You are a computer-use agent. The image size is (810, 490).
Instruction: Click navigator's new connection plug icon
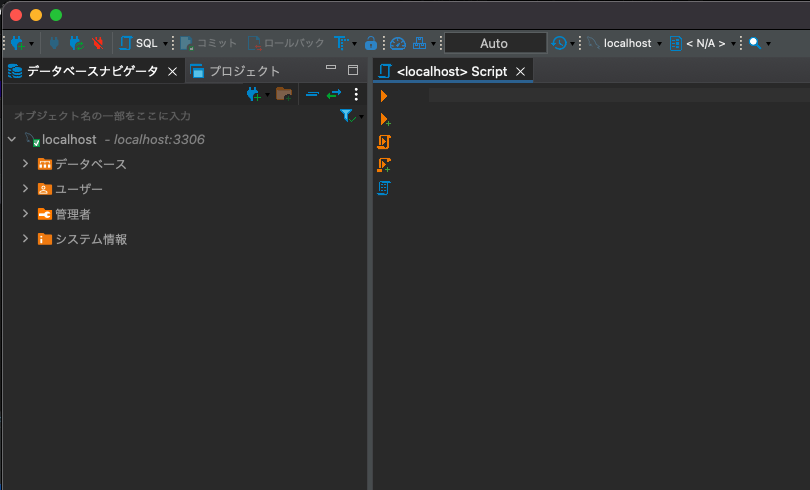coord(253,94)
